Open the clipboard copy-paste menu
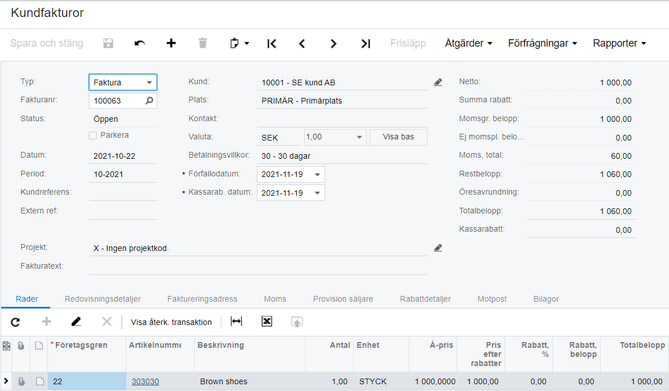 [x=239, y=43]
